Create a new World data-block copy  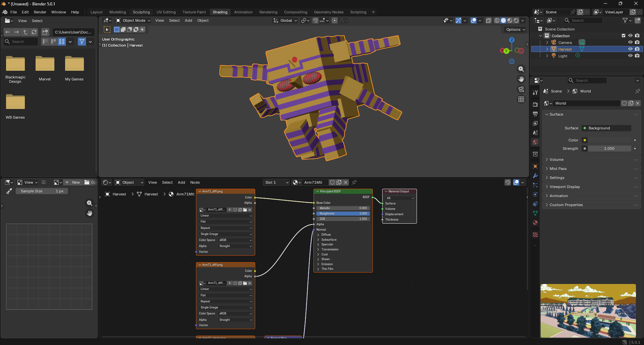click(x=631, y=103)
